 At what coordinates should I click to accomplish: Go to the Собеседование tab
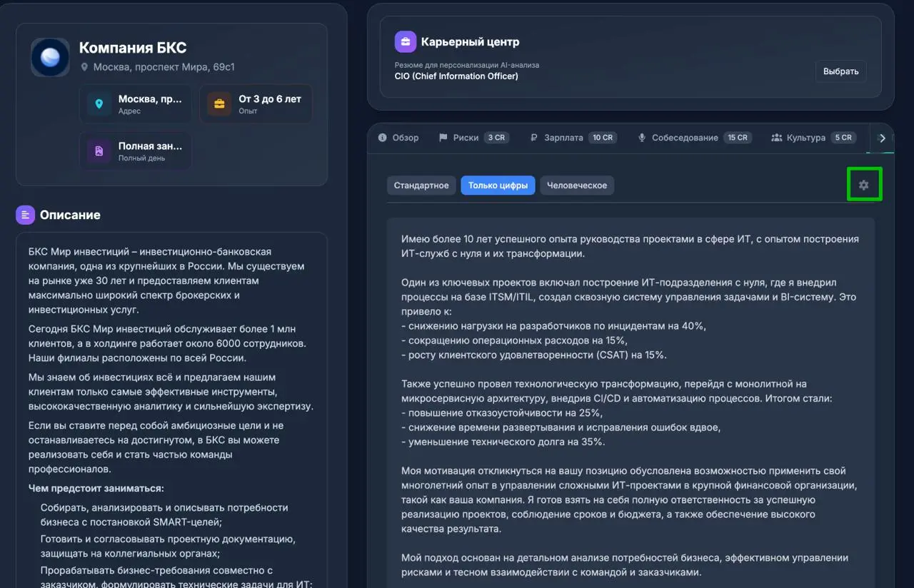[694, 138]
